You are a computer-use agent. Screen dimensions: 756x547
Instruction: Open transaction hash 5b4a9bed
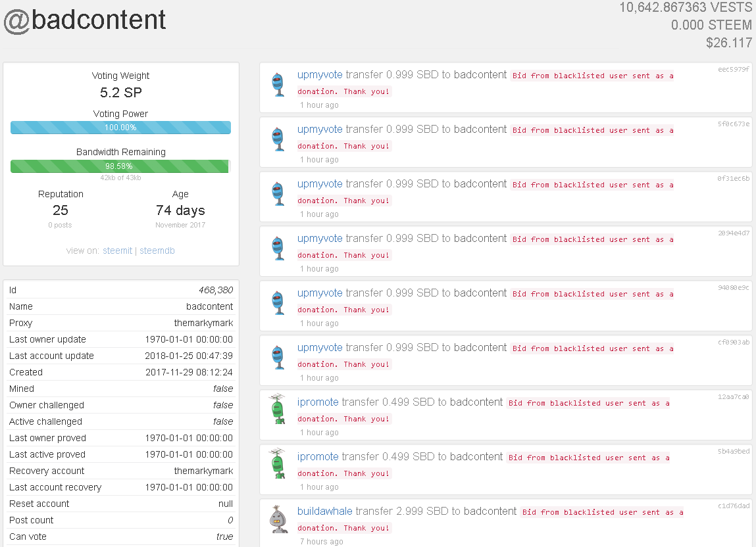734,451
